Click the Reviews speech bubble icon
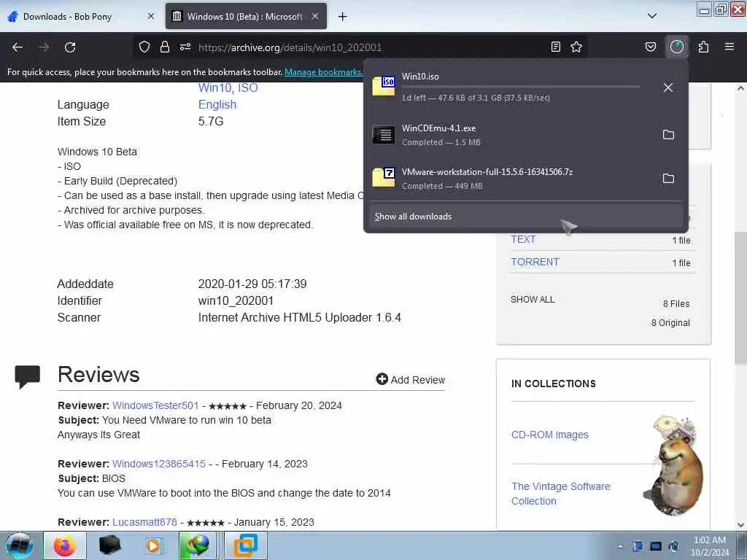Viewport: 747px width, 560px height. [x=28, y=376]
